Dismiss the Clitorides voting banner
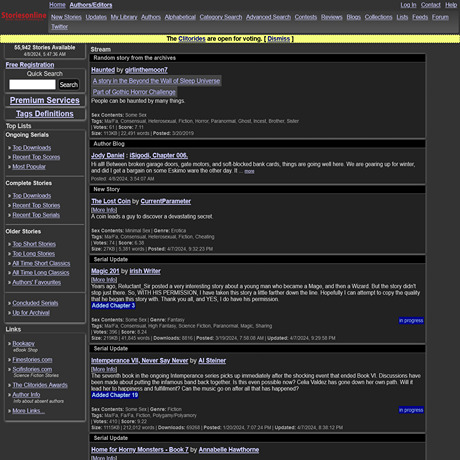Screen dimensions: 460x460 pos(279,39)
